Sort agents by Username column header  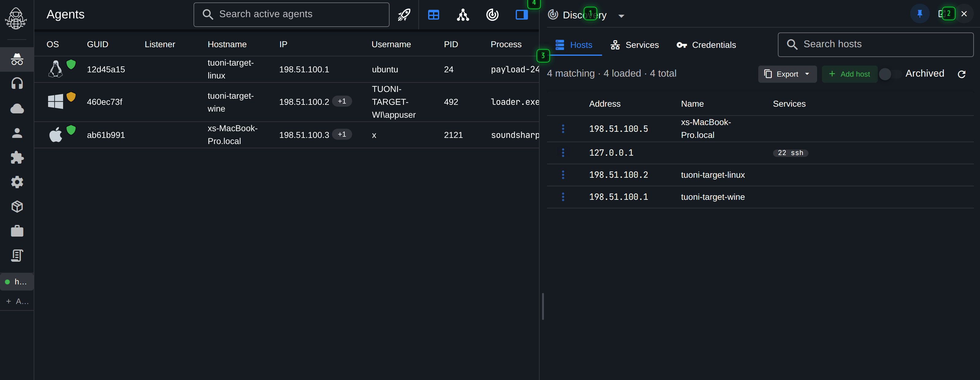pos(391,44)
